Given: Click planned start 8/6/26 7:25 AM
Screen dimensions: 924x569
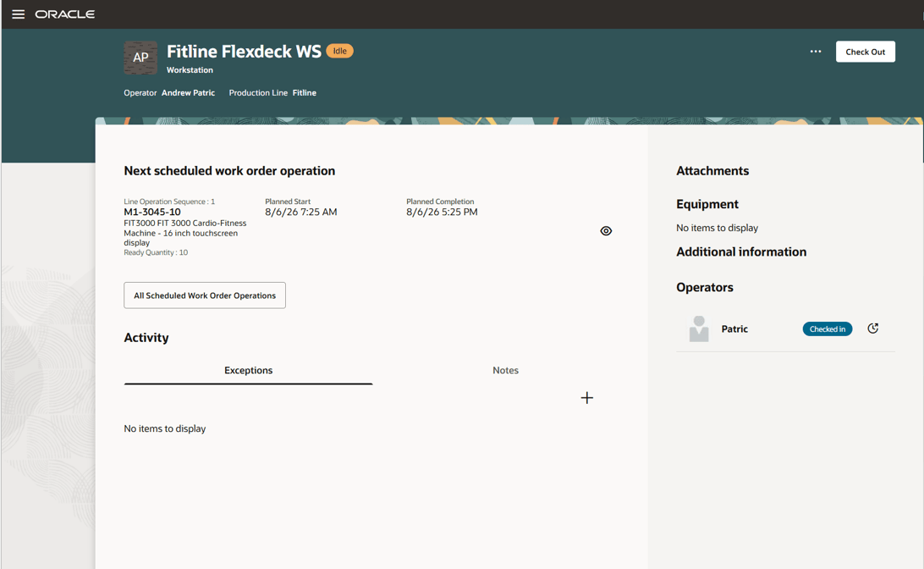Looking at the screenshot, I should [x=301, y=213].
